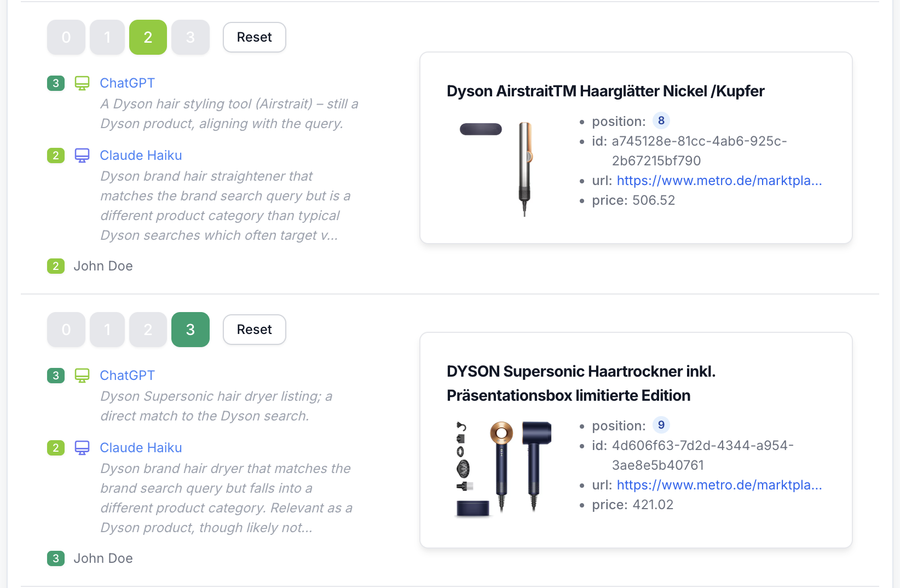Click the green score badge next to John Doe's first rating
The width and height of the screenshot is (900, 588).
point(55,266)
